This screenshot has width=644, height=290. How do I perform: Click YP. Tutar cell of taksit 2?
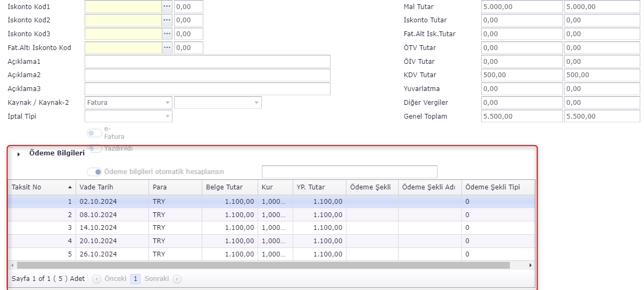319,215
